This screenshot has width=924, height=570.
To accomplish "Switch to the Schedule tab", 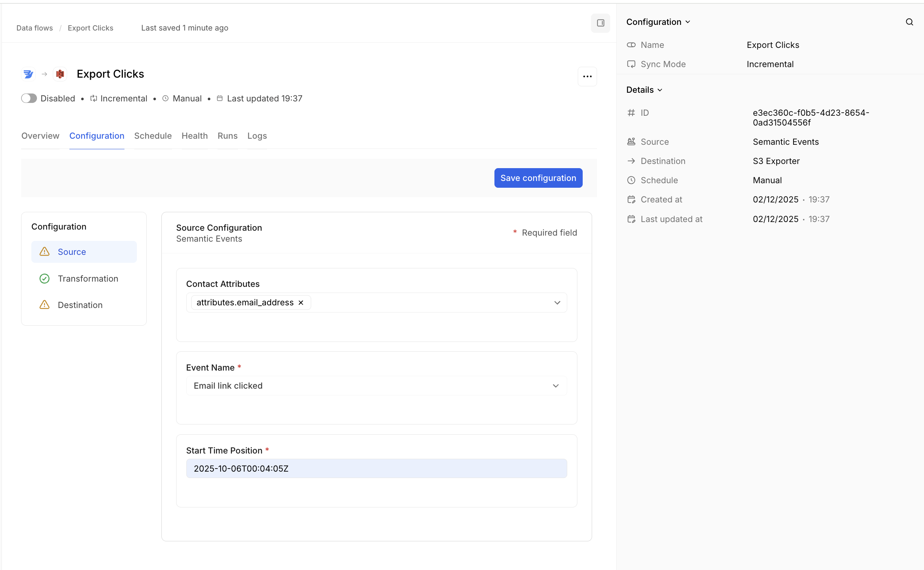I will pyautogui.click(x=153, y=136).
